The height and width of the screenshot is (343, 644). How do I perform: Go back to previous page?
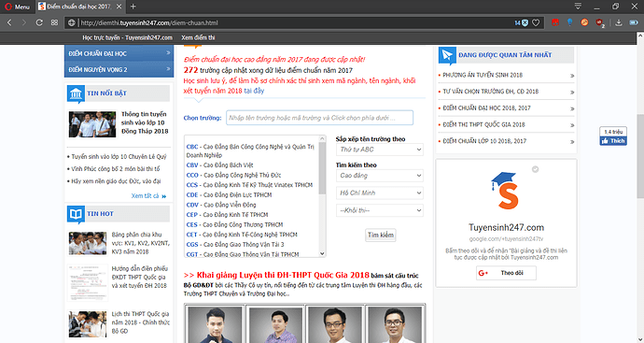tap(9, 22)
